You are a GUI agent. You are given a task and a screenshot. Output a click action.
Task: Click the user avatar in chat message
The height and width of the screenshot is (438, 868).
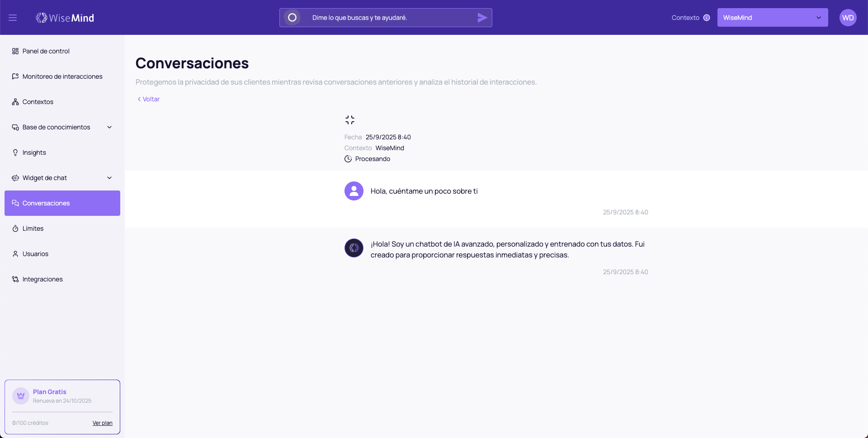tap(354, 191)
